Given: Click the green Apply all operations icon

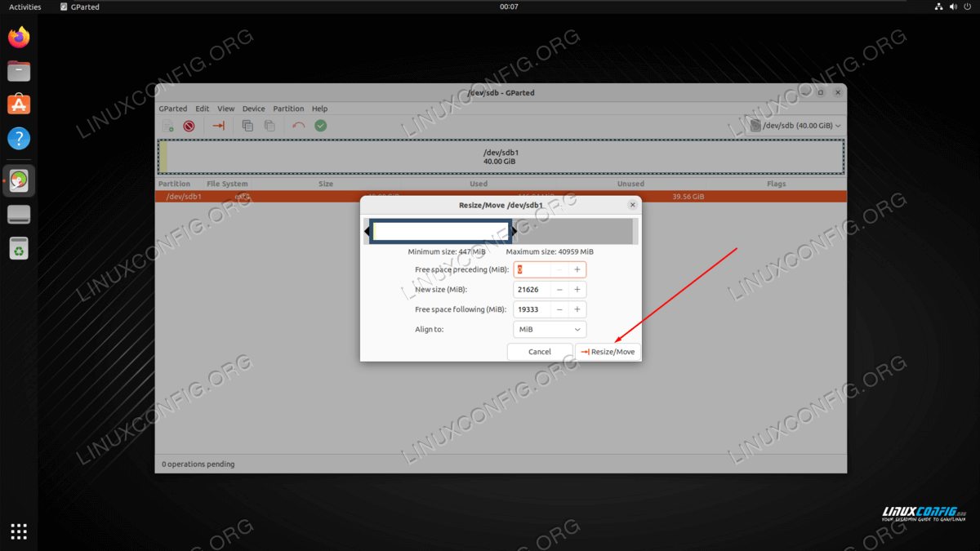Looking at the screenshot, I should pyautogui.click(x=321, y=126).
